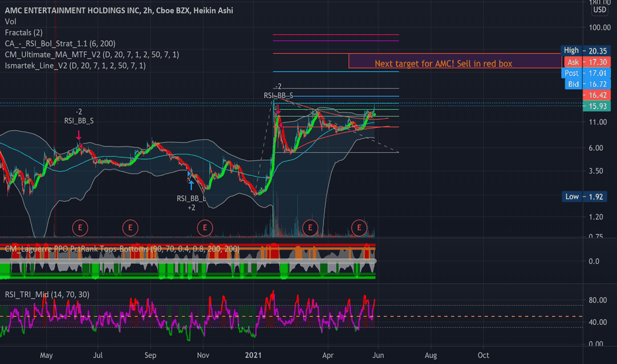Select the RSI_TRI_Mid (14, 70, 30) label

47,295
